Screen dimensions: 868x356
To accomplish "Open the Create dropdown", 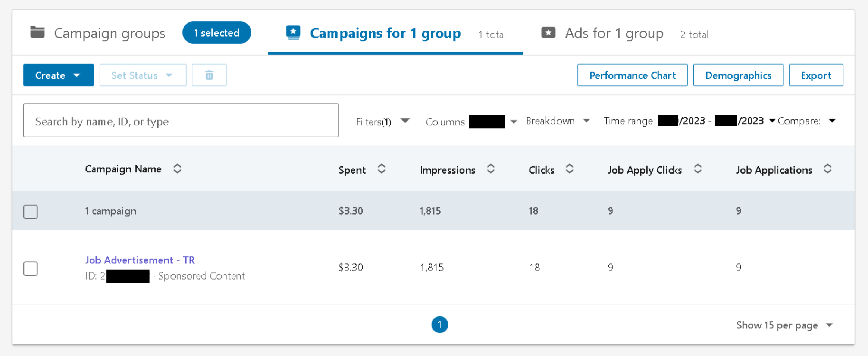I will tap(59, 75).
